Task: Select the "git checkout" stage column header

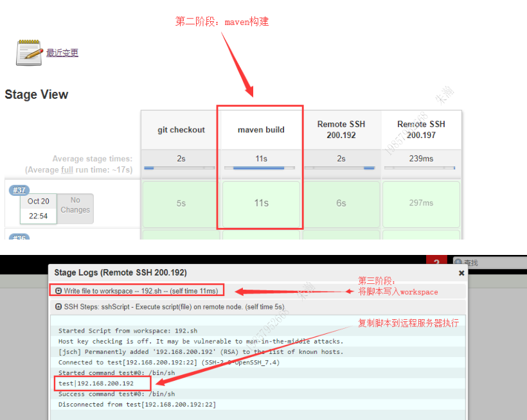Action: point(179,129)
